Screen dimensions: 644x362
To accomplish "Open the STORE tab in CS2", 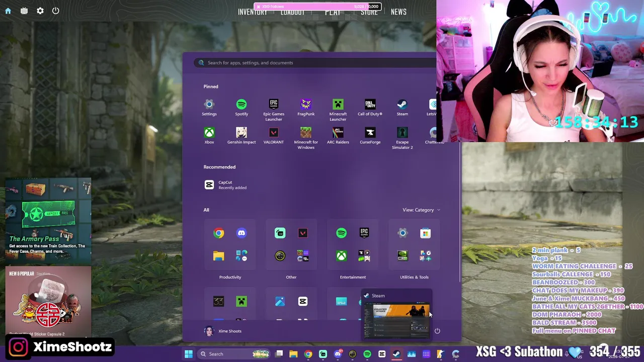I will point(369,12).
